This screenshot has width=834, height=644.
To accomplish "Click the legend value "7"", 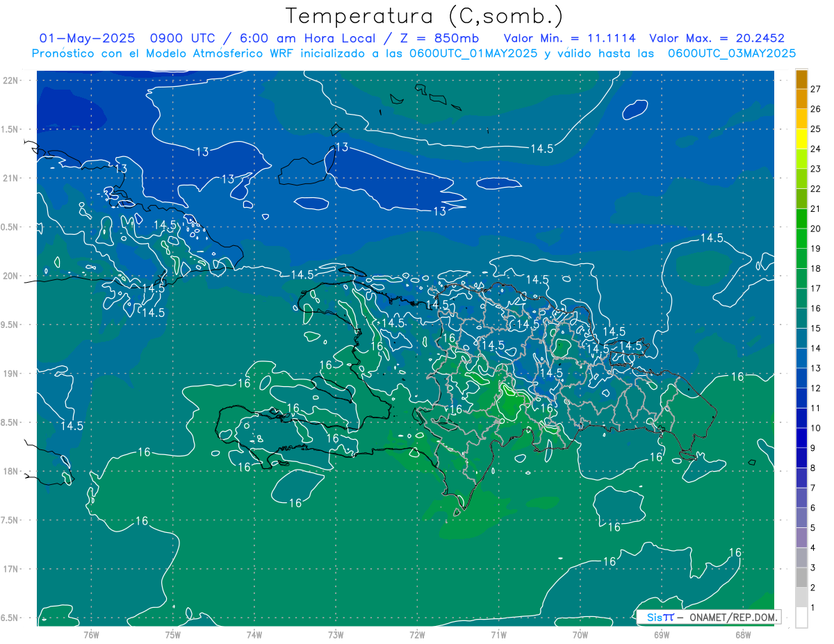I will click(813, 488).
